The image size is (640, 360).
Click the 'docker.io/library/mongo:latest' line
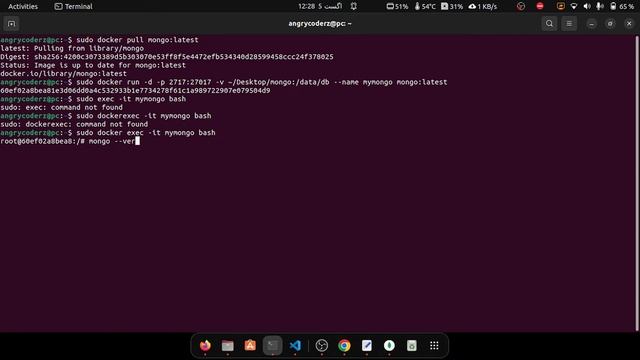point(63,74)
